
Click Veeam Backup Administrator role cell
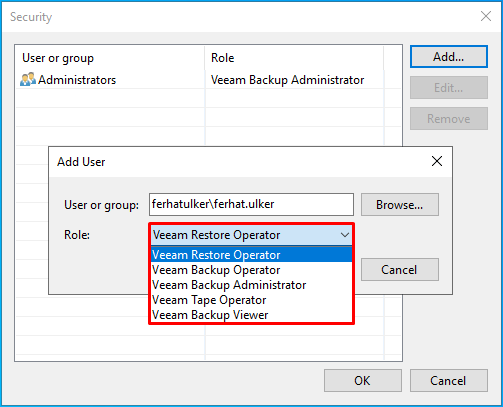[287, 80]
